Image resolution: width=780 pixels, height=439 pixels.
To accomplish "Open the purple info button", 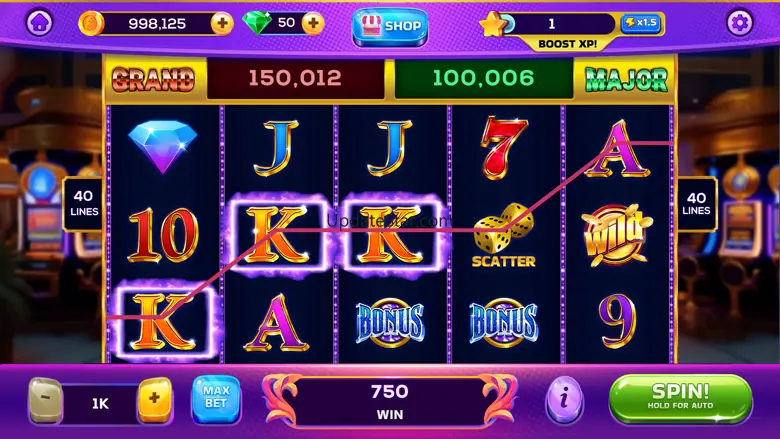I will click(564, 399).
